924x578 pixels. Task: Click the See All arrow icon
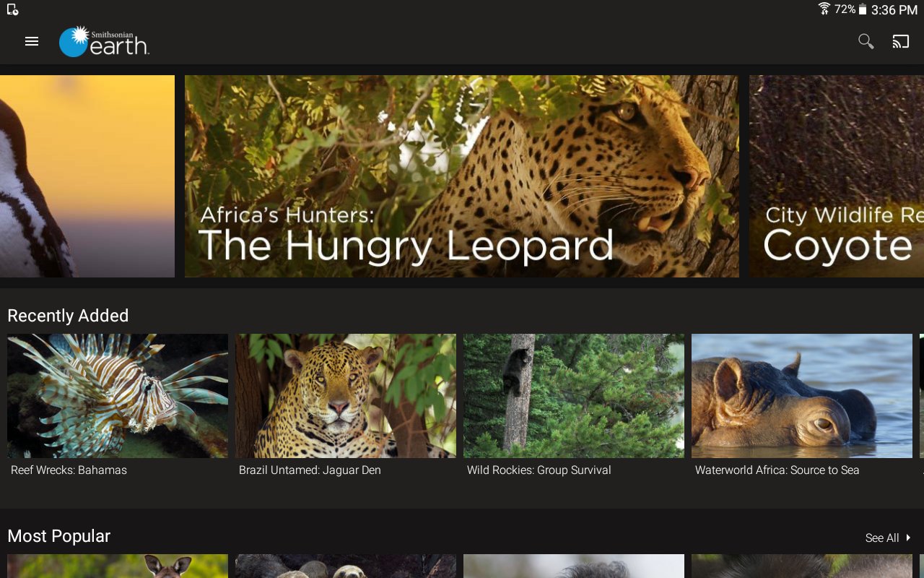coord(908,538)
